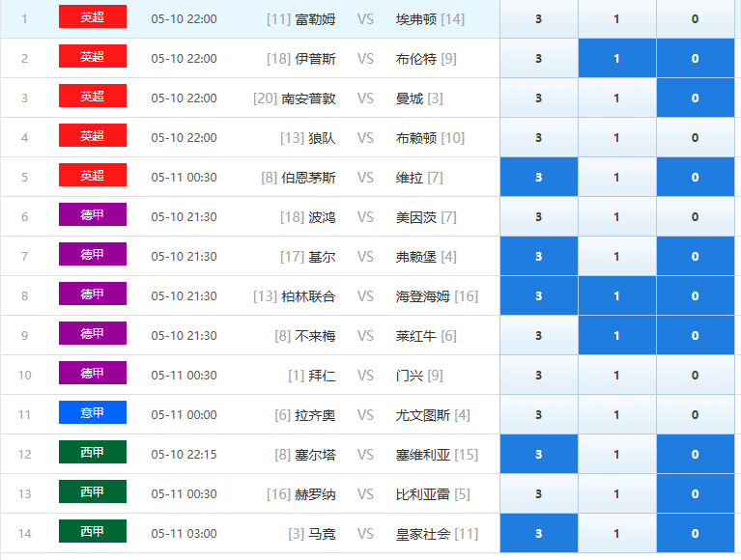Deselect 0 for 伯恩茅斯 vs 维拉
Image resolution: width=741 pixels, height=560 pixels.
[696, 177]
